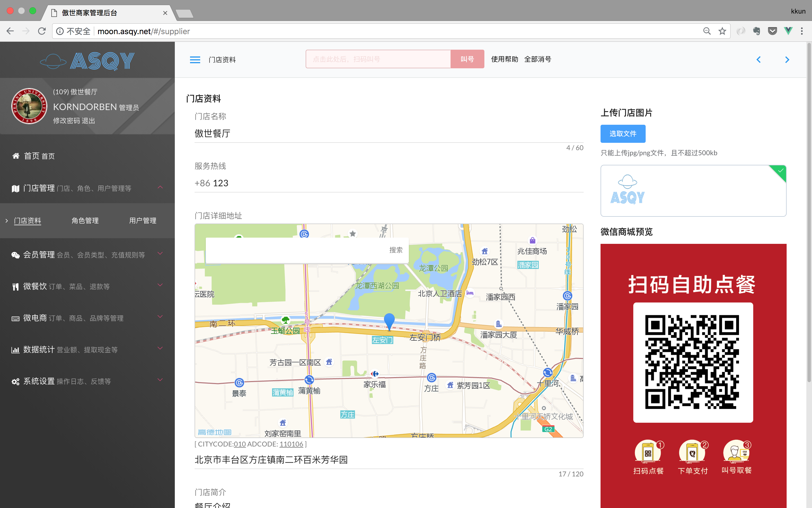Click the kkun profile name in title bar
Screen dimensions: 812x508
click(798, 11)
